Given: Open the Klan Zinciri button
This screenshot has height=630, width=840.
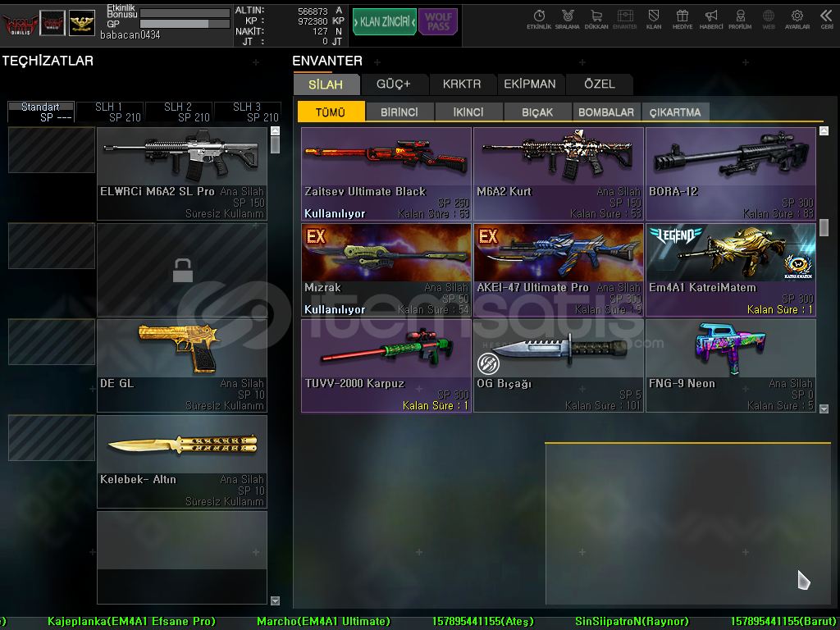Looking at the screenshot, I should (x=384, y=22).
